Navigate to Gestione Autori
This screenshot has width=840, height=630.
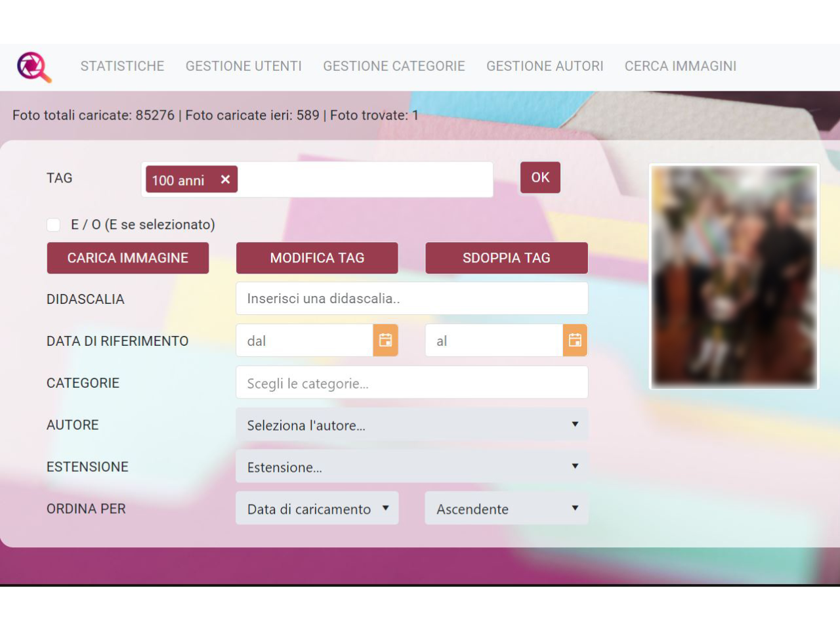click(x=545, y=66)
